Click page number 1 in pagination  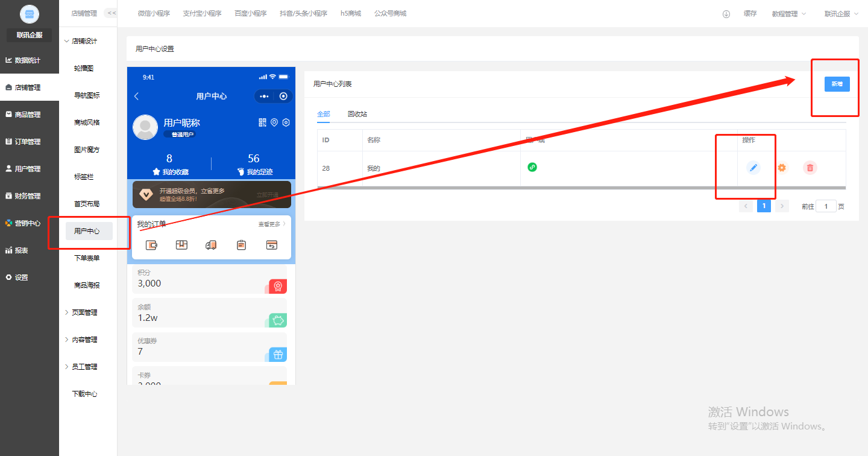[764, 206]
